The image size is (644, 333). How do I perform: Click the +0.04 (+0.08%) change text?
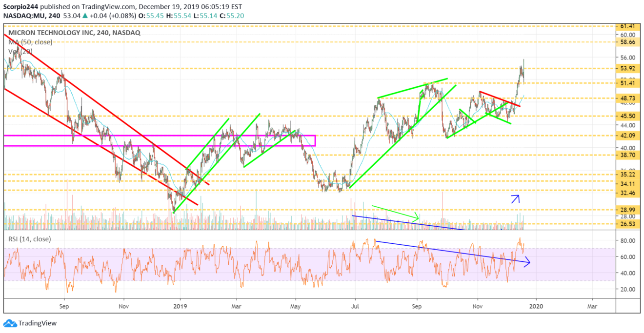click(113, 16)
